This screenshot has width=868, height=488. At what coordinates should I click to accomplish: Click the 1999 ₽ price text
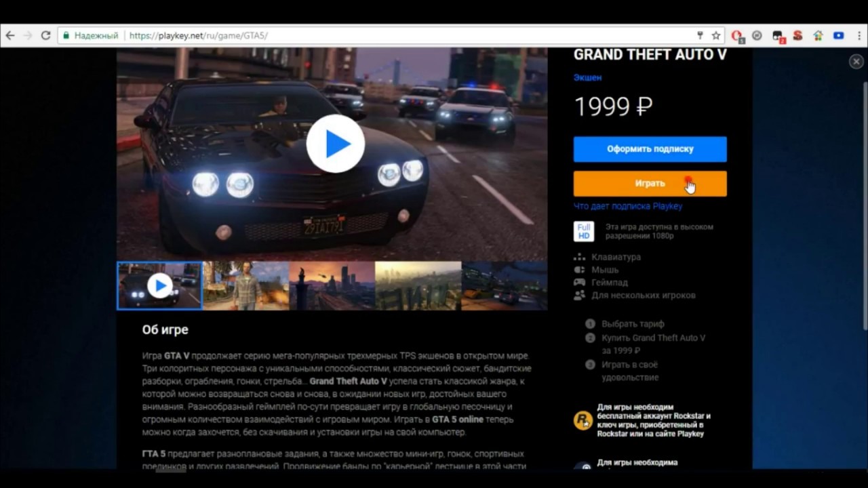(613, 106)
